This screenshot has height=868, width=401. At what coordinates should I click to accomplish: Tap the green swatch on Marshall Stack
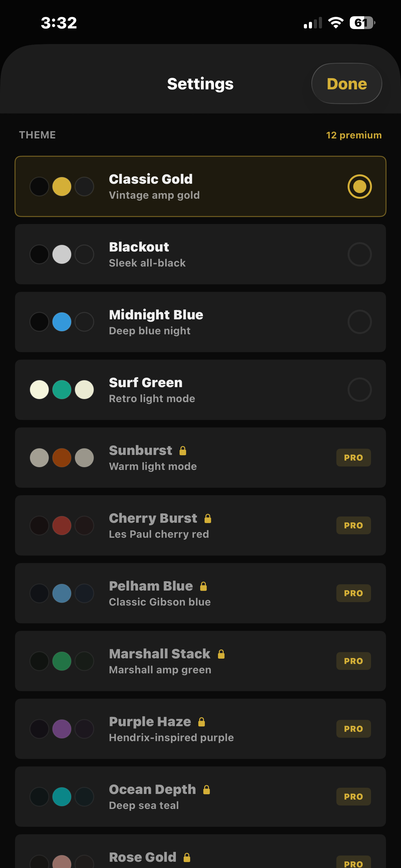coord(62,661)
